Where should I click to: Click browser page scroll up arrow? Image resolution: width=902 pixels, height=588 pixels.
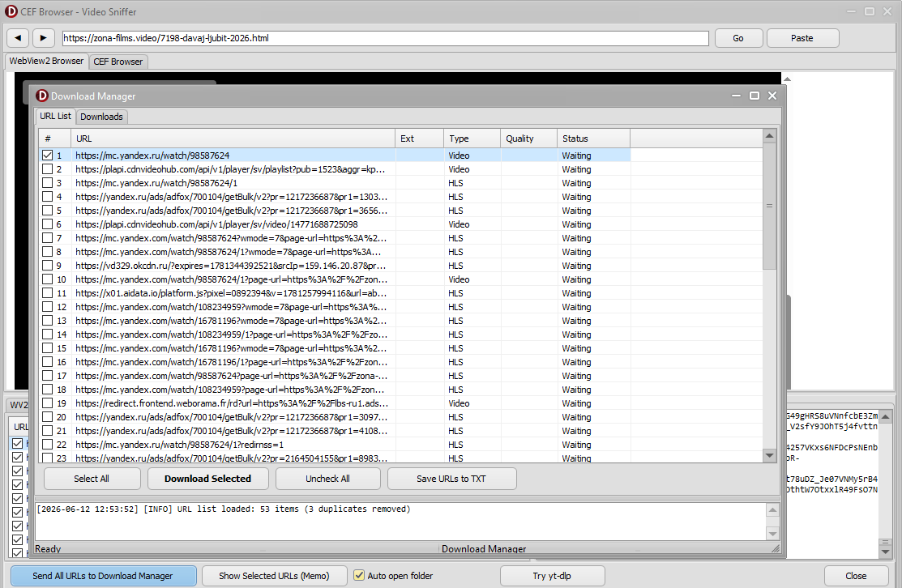tap(787, 79)
